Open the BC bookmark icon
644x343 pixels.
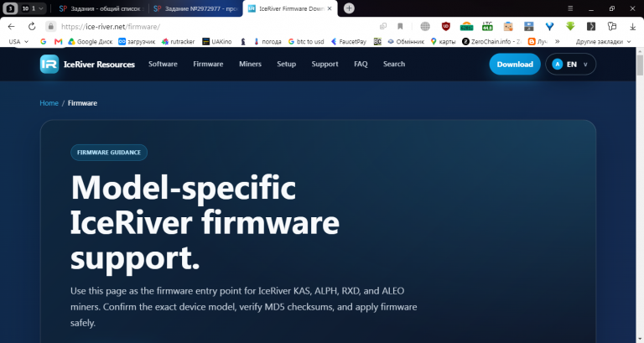(377, 41)
